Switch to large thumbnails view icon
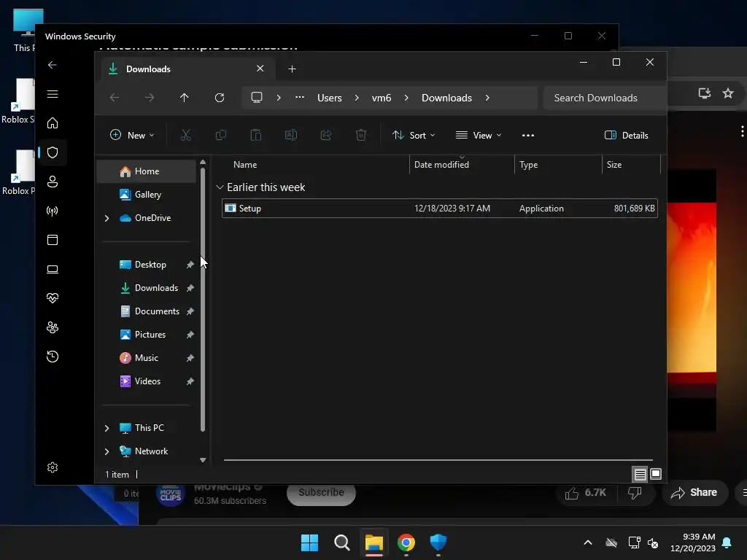This screenshot has height=560, width=747. click(656, 474)
